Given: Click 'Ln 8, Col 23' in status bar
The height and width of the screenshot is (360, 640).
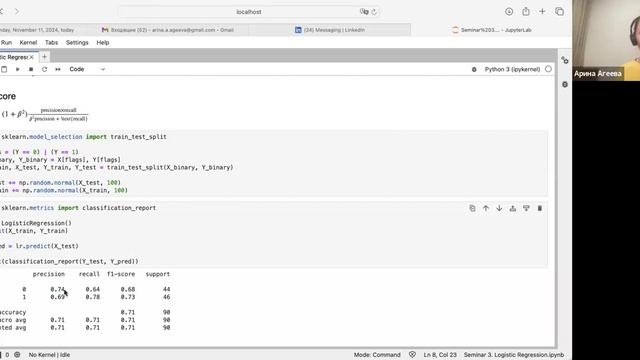Looking at the screenshot, I should coord(440,355).
